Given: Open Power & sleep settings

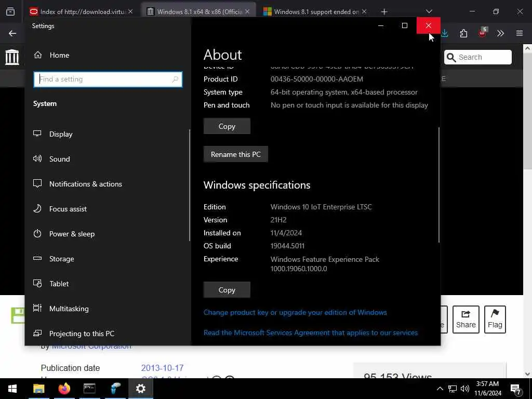Looking at the screenshot, I should pos(64,234).
